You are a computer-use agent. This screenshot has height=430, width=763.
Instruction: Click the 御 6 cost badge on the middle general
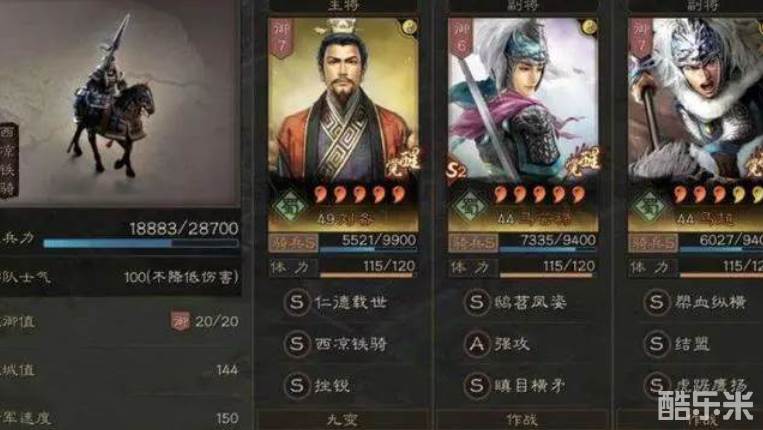click(460, 38)
